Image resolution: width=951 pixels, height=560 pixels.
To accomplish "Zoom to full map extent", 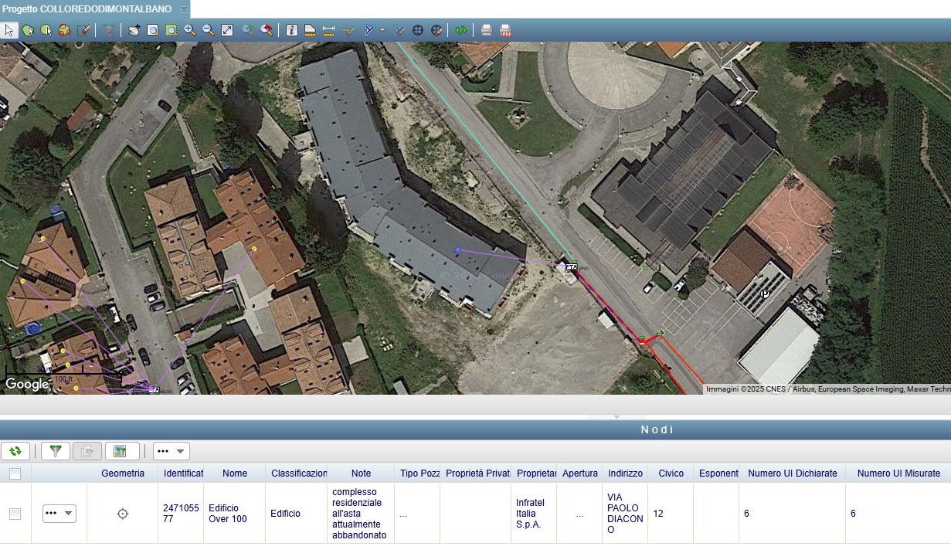I will point(227,30).
